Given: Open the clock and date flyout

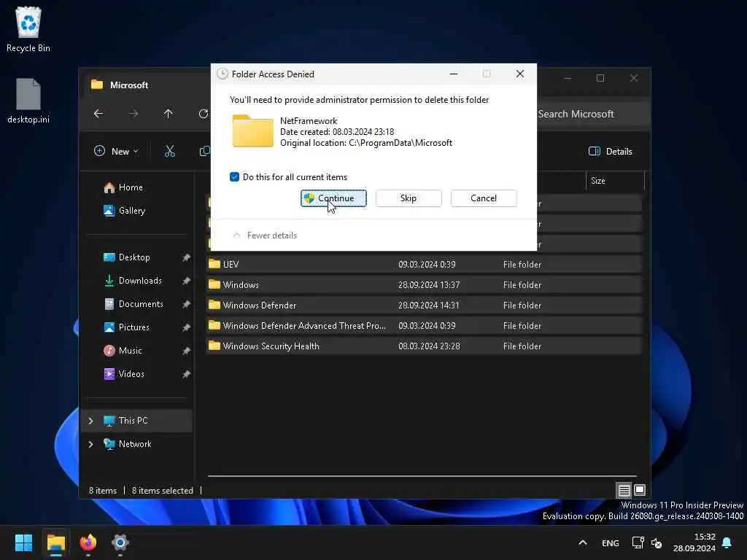Looking at the screenshot, I should tap(694, 542).
